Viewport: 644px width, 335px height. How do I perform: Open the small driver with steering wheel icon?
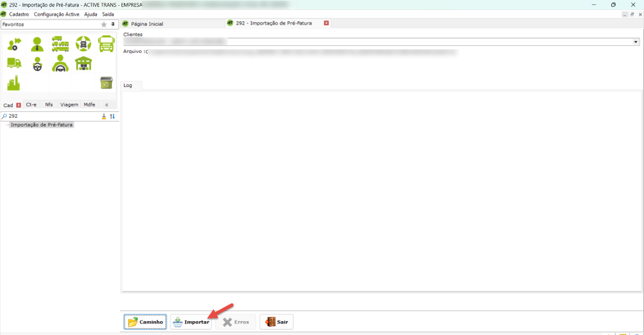[x=37, y=64]
